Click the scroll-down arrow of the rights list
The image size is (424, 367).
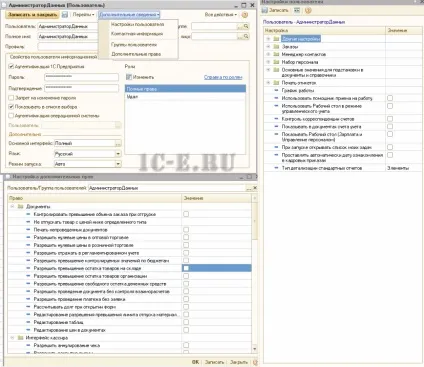click(255, 349)
